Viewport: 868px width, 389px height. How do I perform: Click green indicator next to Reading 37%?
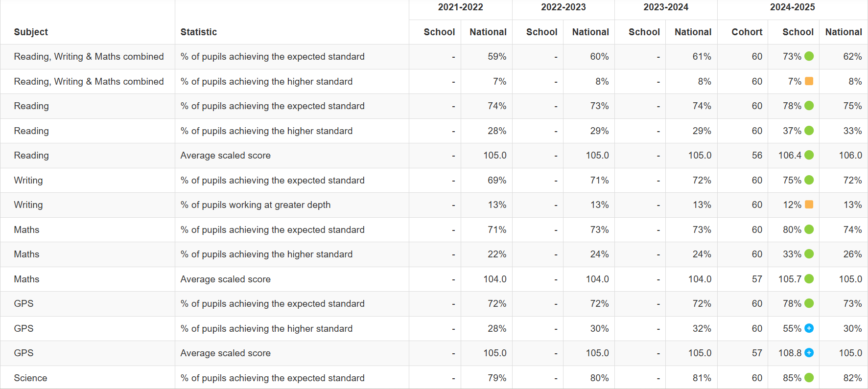point(809,131)
